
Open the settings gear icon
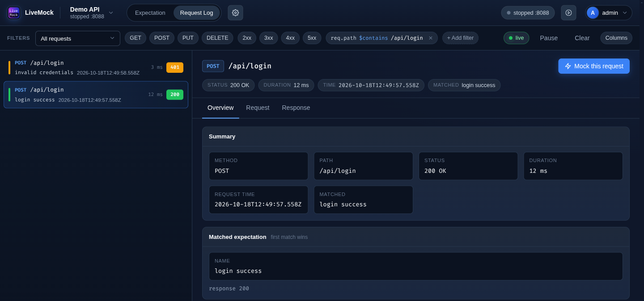point(235,13)
